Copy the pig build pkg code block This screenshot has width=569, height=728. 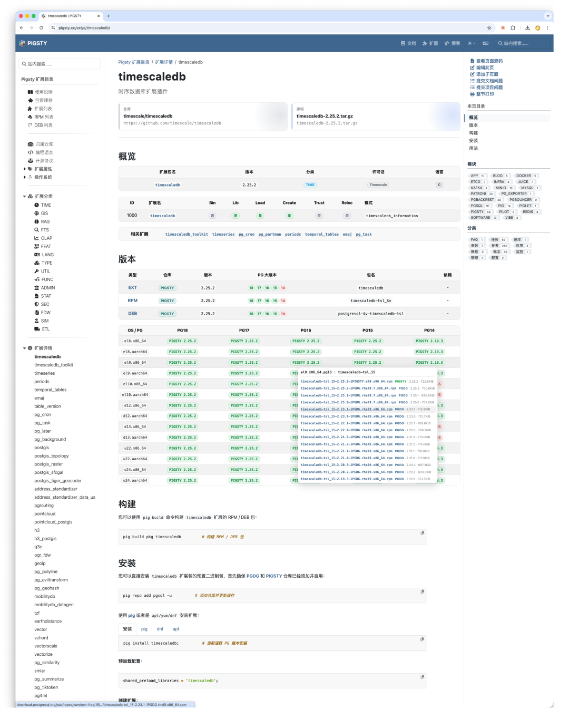pyautogui.click(x=422, y=533)
